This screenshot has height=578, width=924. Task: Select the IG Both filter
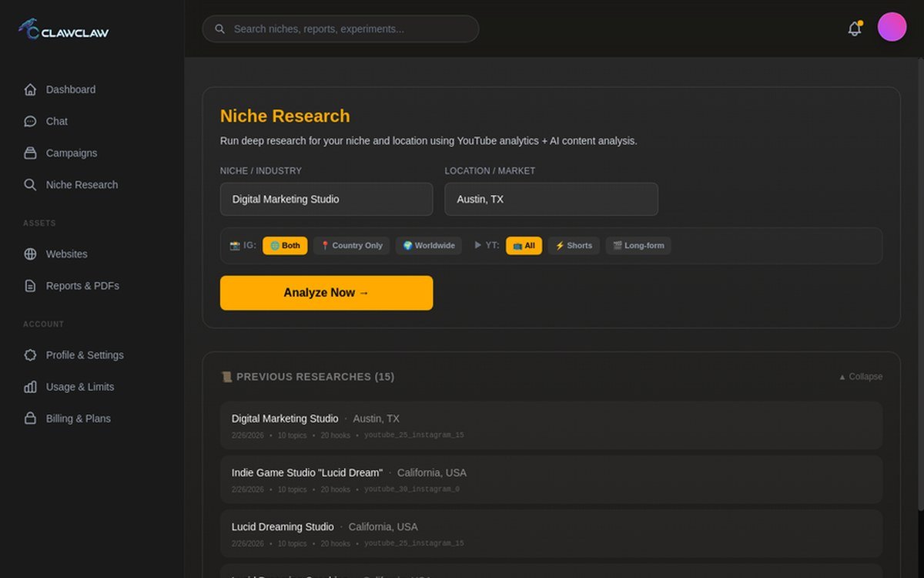[285, 246]
